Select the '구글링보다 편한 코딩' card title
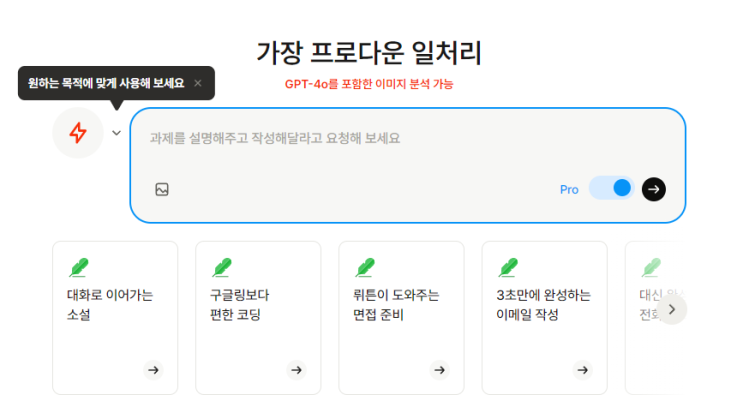 tap(239, 305)
